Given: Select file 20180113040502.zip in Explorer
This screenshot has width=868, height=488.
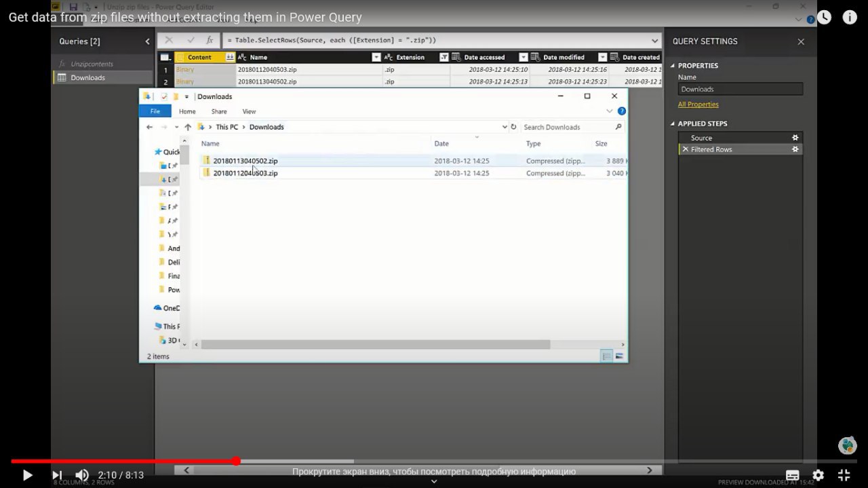Looking at the screenshot, I should 245,161.
